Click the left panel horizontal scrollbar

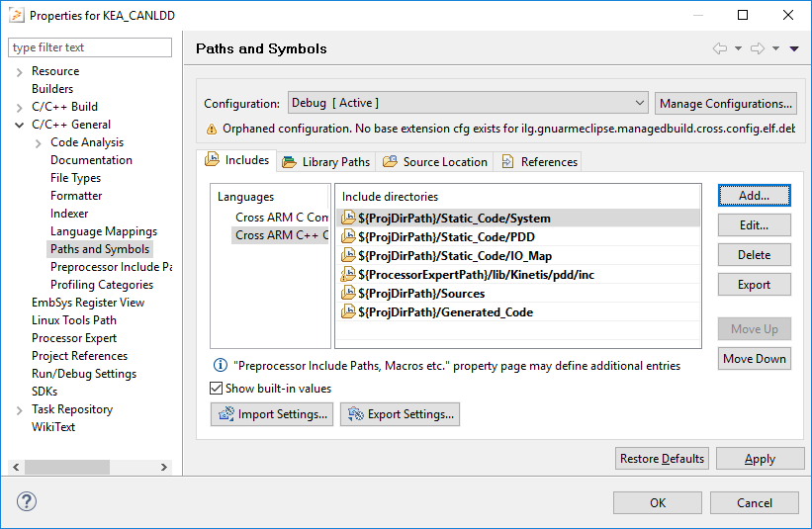coord(81,467)
